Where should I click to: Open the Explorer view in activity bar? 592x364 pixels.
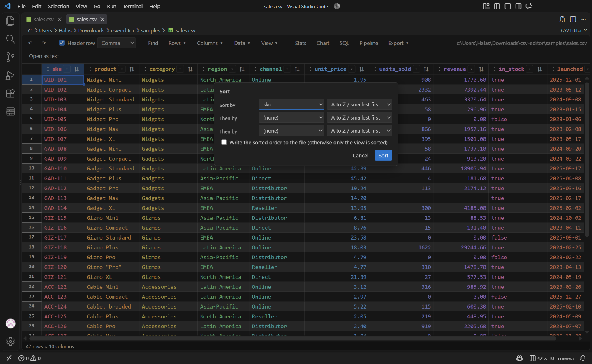[10, 21]
